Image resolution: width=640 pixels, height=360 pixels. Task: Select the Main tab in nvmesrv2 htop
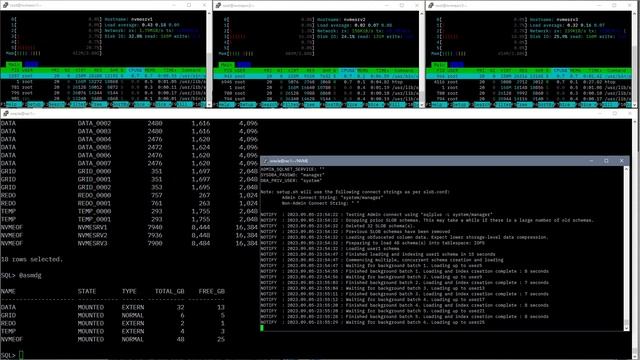[x=227, y=64]
